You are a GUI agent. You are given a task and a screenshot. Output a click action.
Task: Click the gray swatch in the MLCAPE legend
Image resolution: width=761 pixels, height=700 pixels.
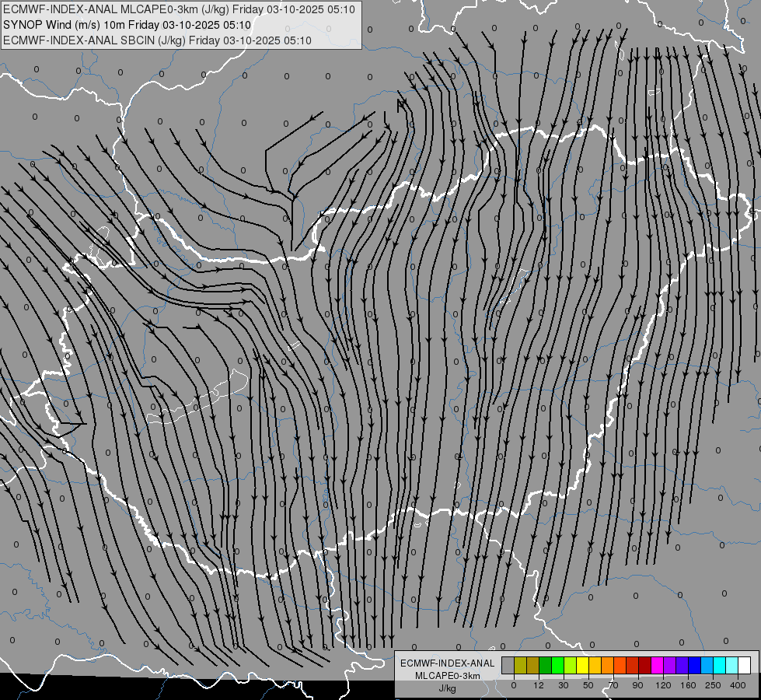pyautogui.click(x=508, y=665)
